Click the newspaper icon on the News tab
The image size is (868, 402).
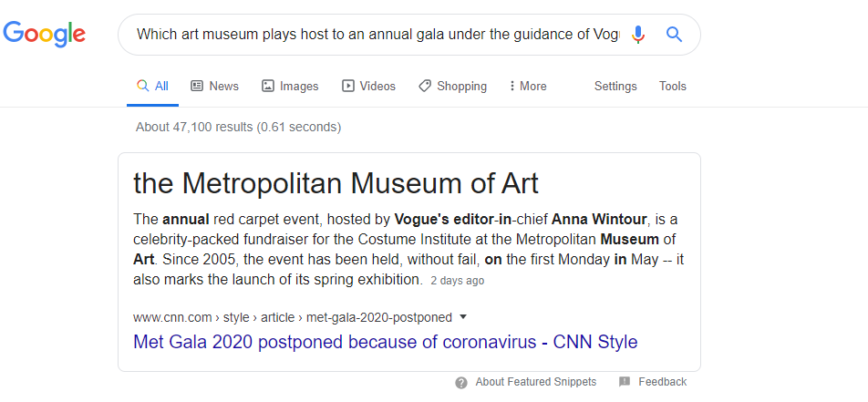[x=197, y=86]
